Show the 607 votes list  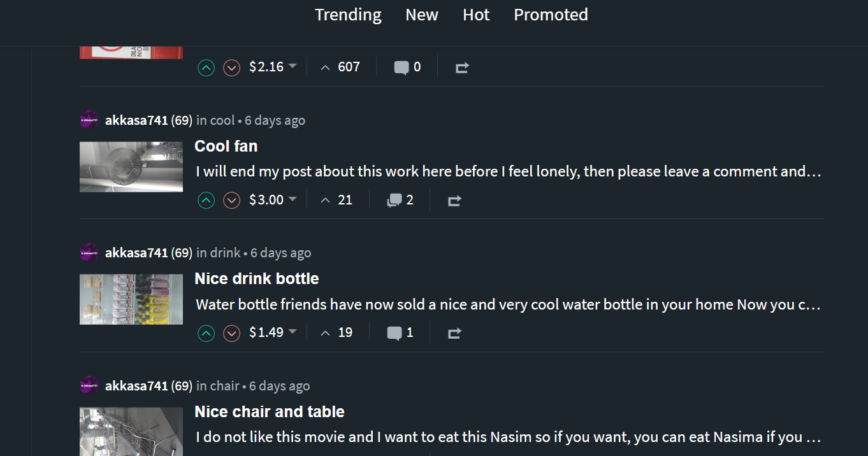340,67
